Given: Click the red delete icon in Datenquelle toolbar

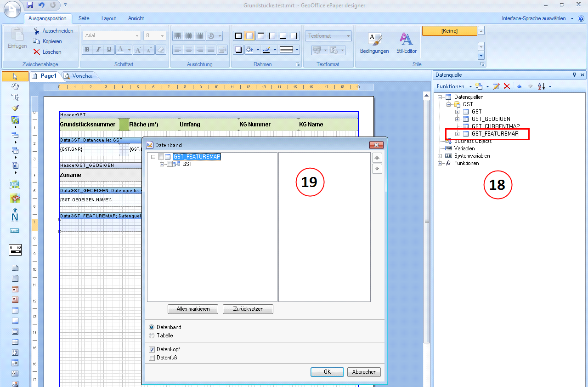Looking at the screenshot, I should coord(507,86).
